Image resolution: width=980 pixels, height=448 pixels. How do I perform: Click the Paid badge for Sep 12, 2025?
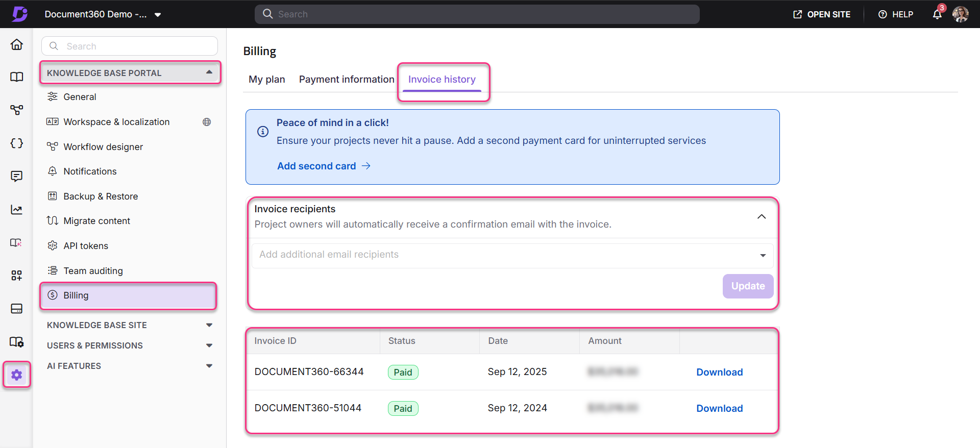coord(403,372)
